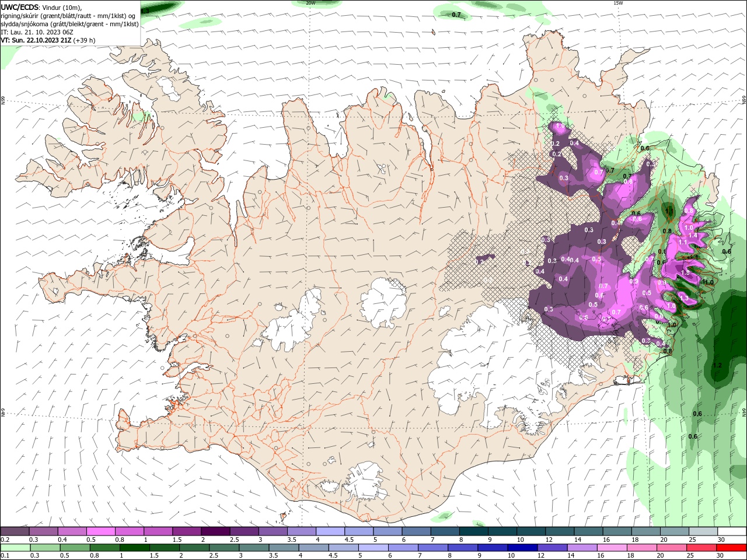The height and width of the screenshot is (560, 747).
Task: Click the top-row legend swatch starting at 0.2
Action: coord(15,531)
